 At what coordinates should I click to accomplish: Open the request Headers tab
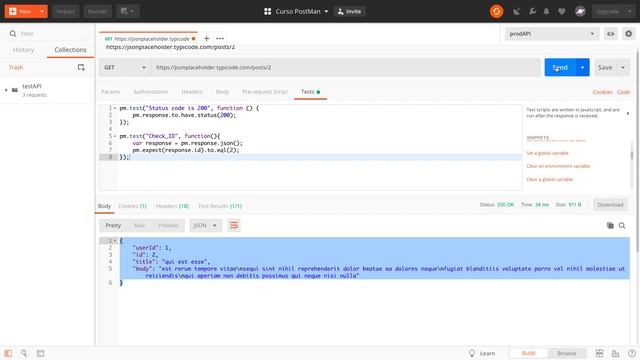click(192, 92)
